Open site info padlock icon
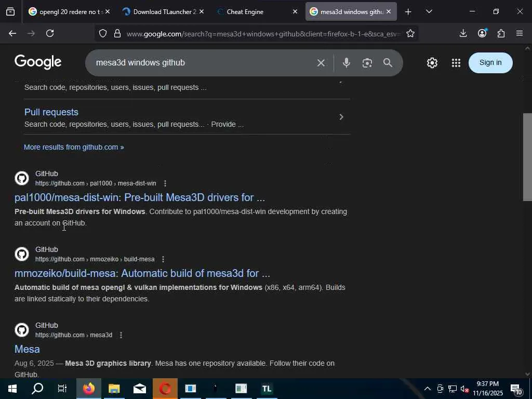This screenshot has height=399, width=532. (x=117, y=33)
